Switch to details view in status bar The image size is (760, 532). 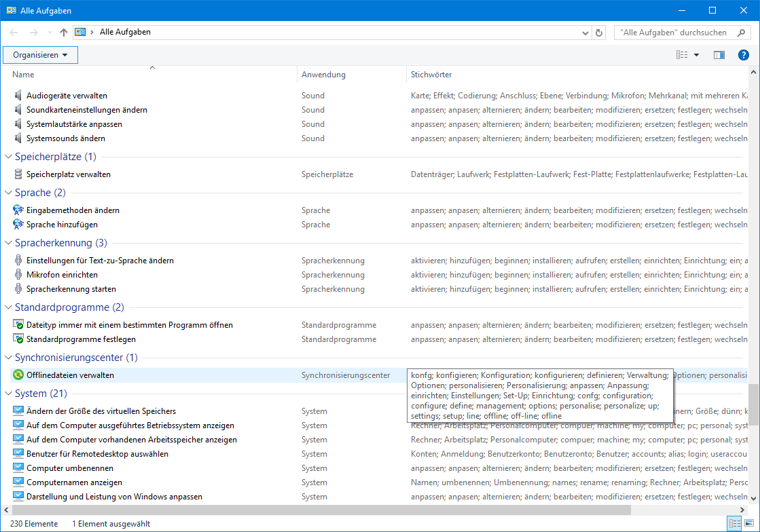click(x=735, y=523)
